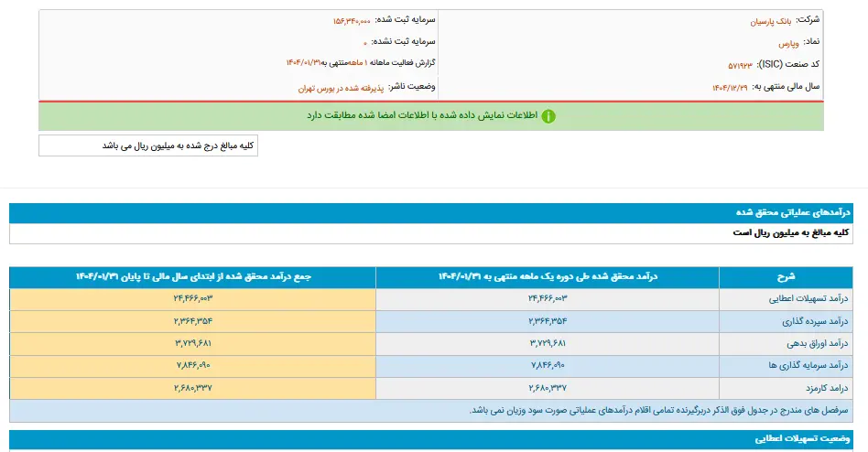Click row label 'درآمد اوراق بدهی'
This screenshot has width=868, height=452.
[817, 343]
